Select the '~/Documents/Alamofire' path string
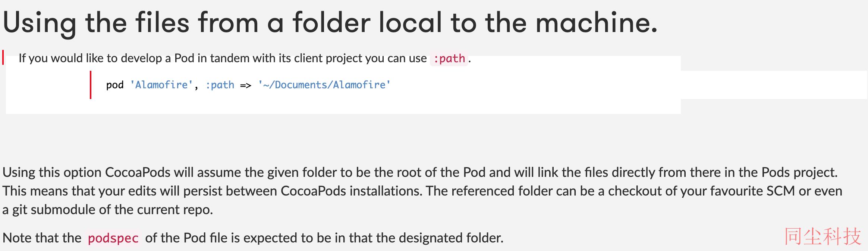The height and width of the screenshot is (251, 868). 324,85
